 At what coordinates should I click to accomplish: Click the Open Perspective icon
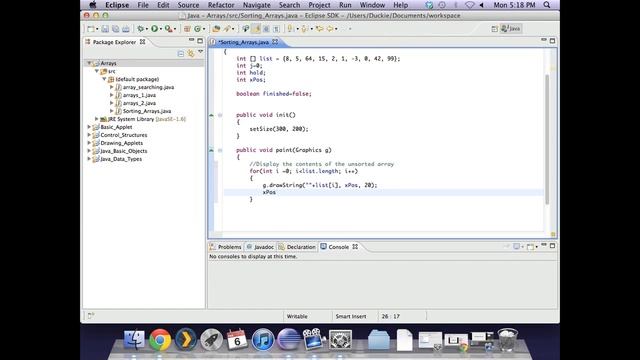pyautogui.click(x=494, y=29)
